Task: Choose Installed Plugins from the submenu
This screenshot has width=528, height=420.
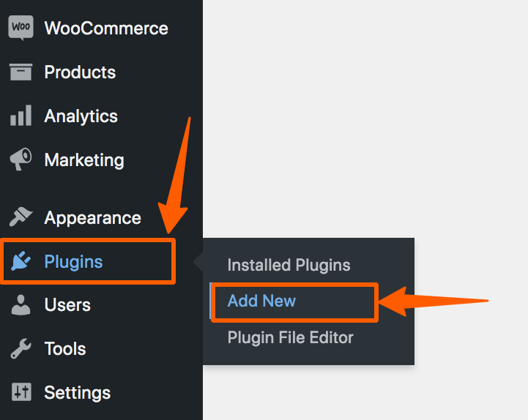Action: pyautogui.click(x=289, y=265)
